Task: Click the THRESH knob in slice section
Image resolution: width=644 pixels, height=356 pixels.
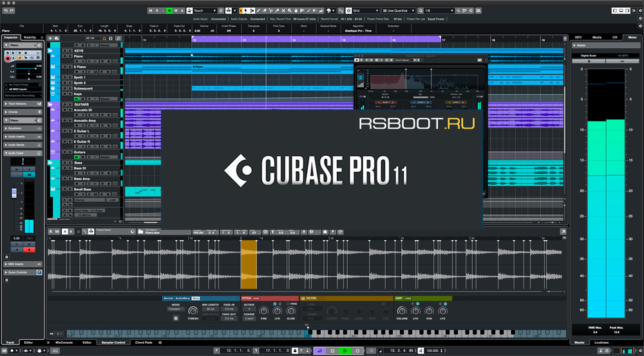Action: coord(193,311)
